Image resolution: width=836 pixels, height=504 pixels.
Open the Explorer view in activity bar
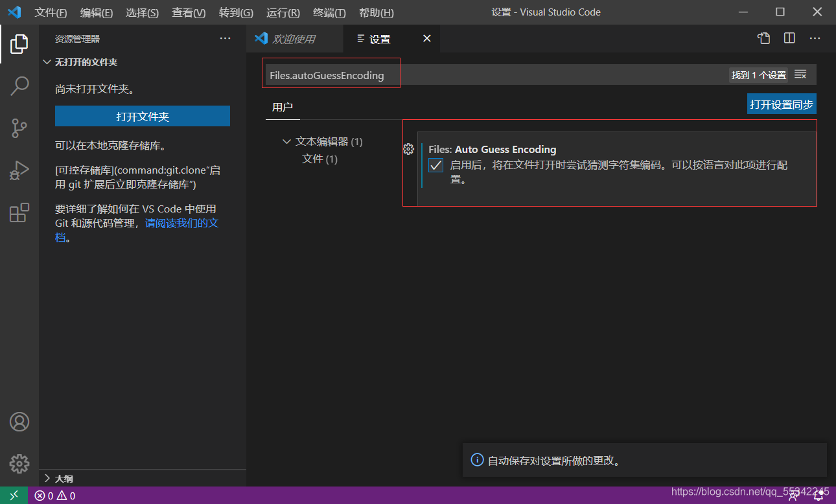point(19,44)
